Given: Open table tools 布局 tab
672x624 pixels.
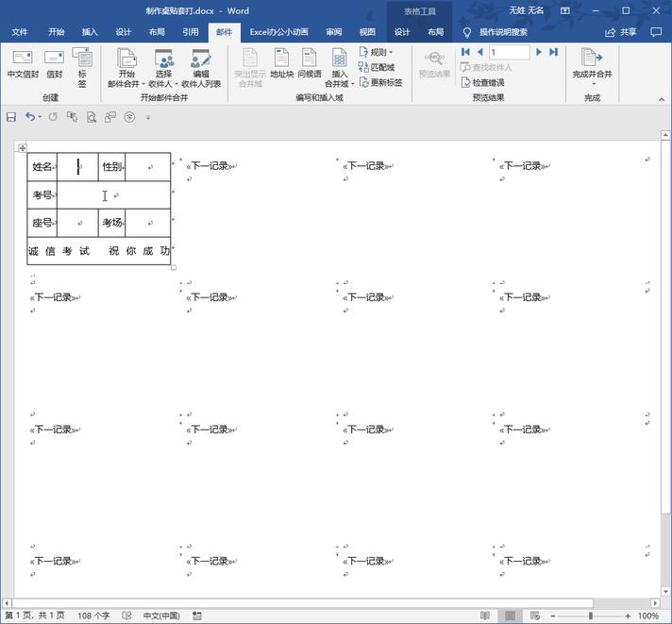Looking at the screenshot, I should 435,32.
